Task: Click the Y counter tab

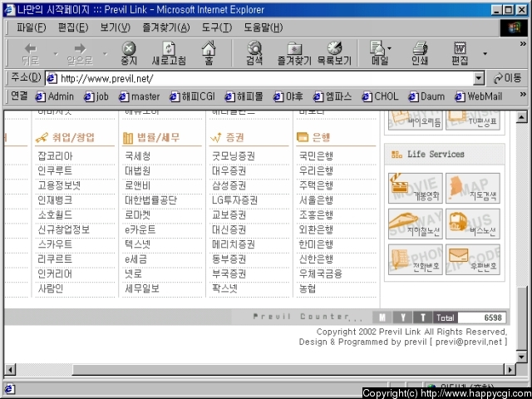Action: (x=402, y=318)
